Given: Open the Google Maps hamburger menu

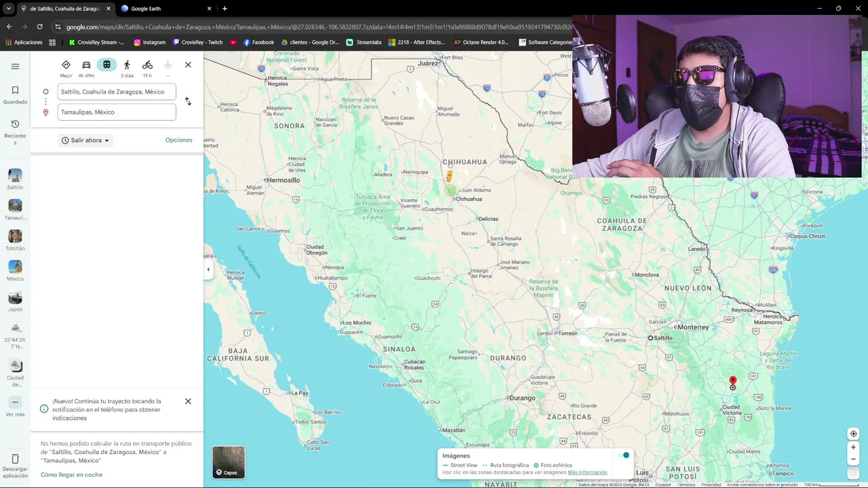Looking at the screenshot, I should [x=15, y=66].
